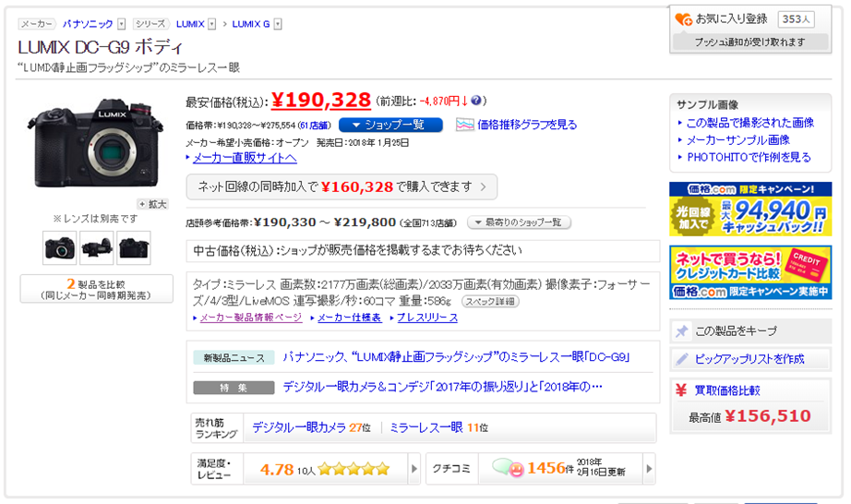Open the ショップ一覧 shop list button

pos(390,125)
